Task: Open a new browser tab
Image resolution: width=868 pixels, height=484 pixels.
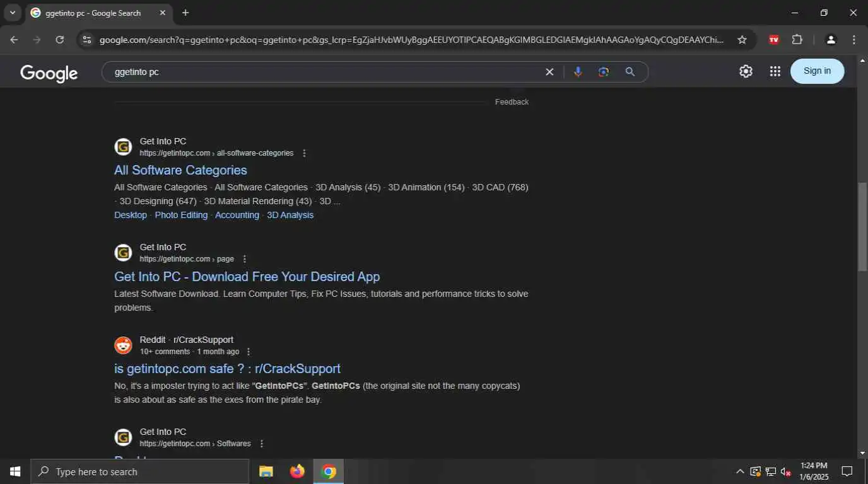Action: [185, 13]
